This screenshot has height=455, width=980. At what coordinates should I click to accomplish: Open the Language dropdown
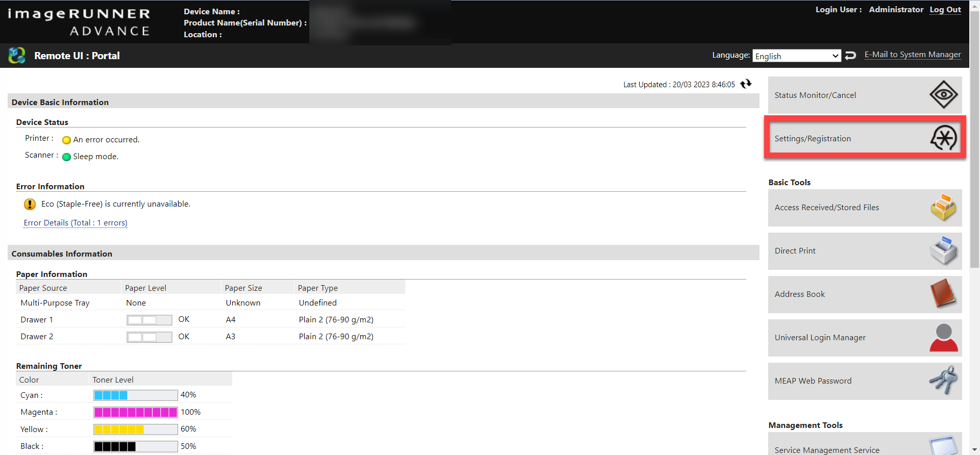tap(796, 56)
